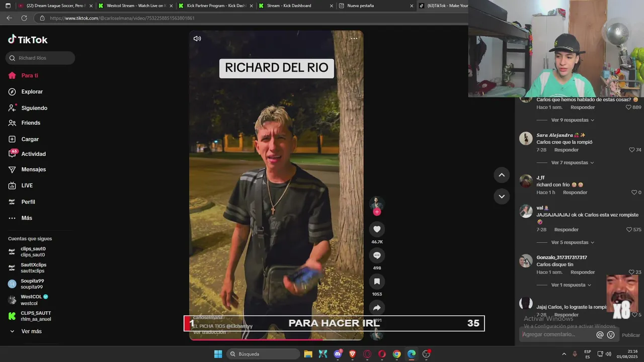Mention a user with @ icon
This screenshot has width=644, height=362.
coord(600,335)
